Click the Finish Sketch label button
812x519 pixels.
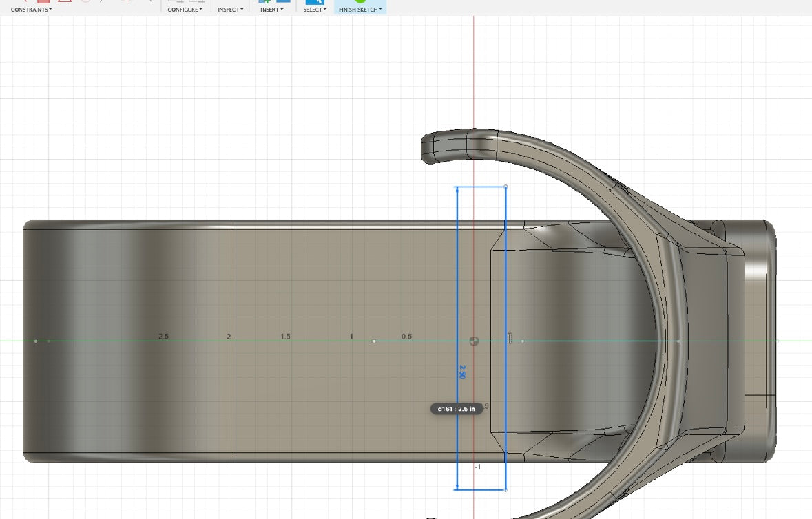[x=360, y=10]
